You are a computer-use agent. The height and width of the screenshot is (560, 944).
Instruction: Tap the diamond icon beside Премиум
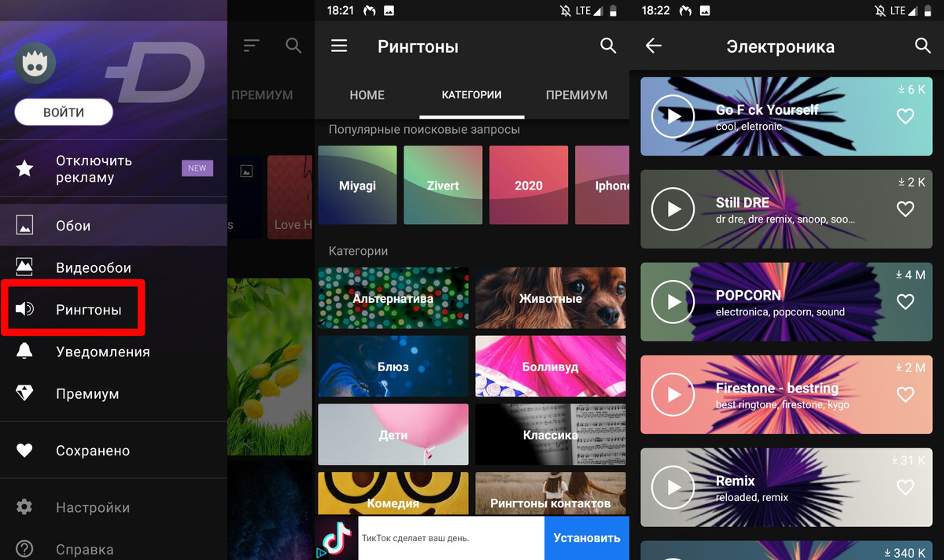pos(25,393)
